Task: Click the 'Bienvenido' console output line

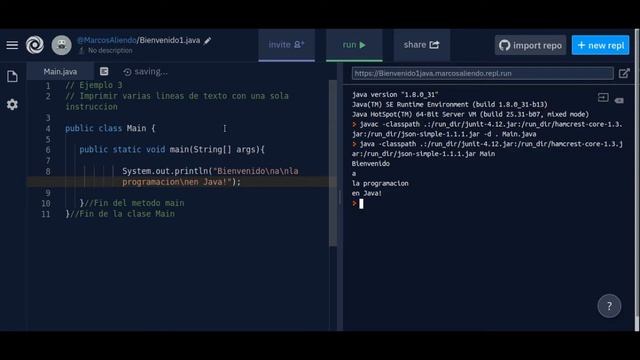Action: point(371,164)
